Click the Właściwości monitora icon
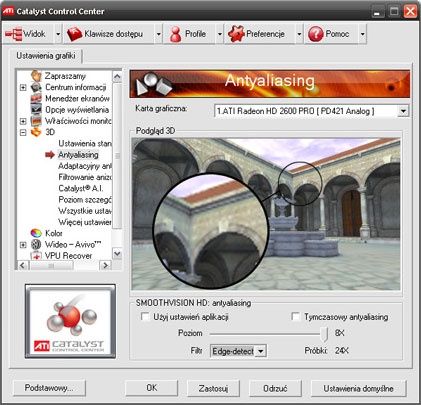 point(36,121)
